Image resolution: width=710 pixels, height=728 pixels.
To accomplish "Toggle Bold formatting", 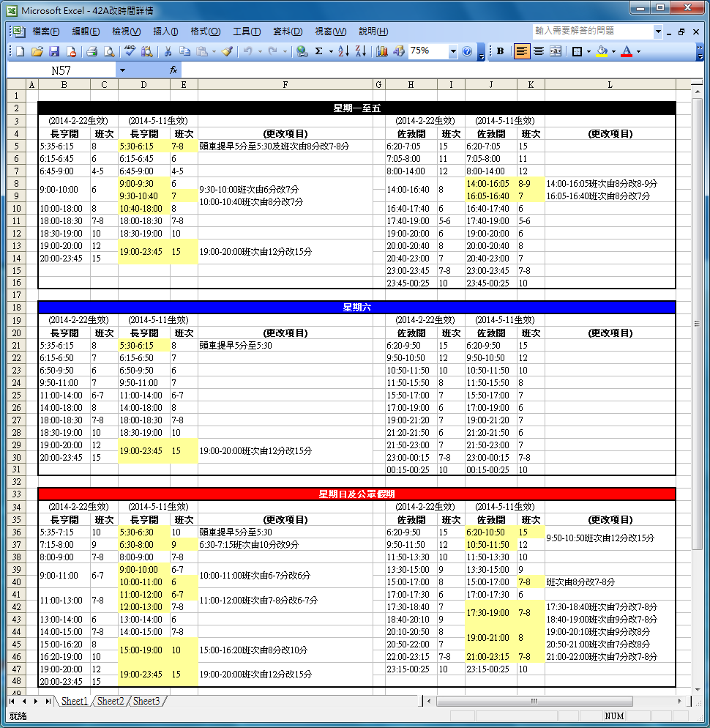I will click(x=501, y=51).
